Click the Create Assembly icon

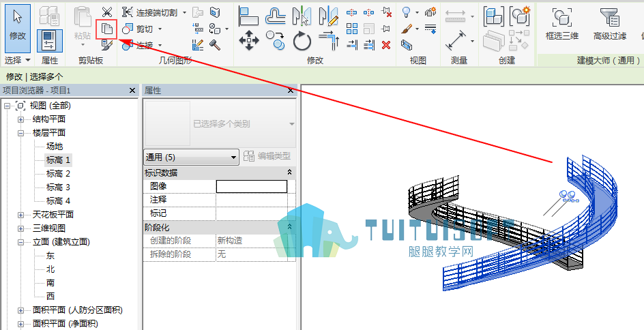[494, 16]
